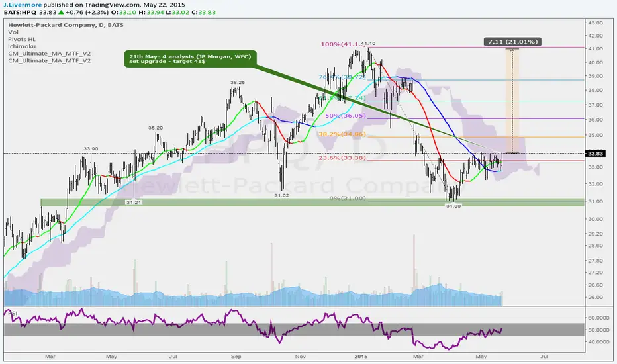Click the 40.0000 RSI axis value
Viewport: 617px width, 364px height.
[x=598, y=342]
